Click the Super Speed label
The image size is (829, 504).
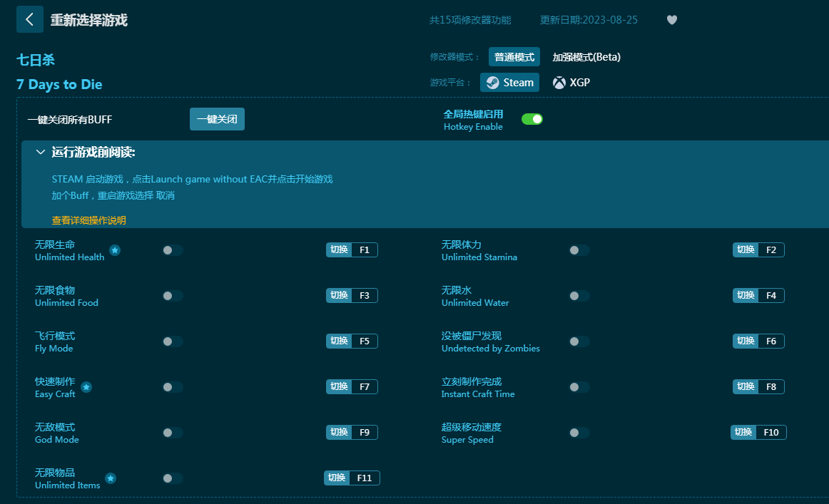click(467, 440)
